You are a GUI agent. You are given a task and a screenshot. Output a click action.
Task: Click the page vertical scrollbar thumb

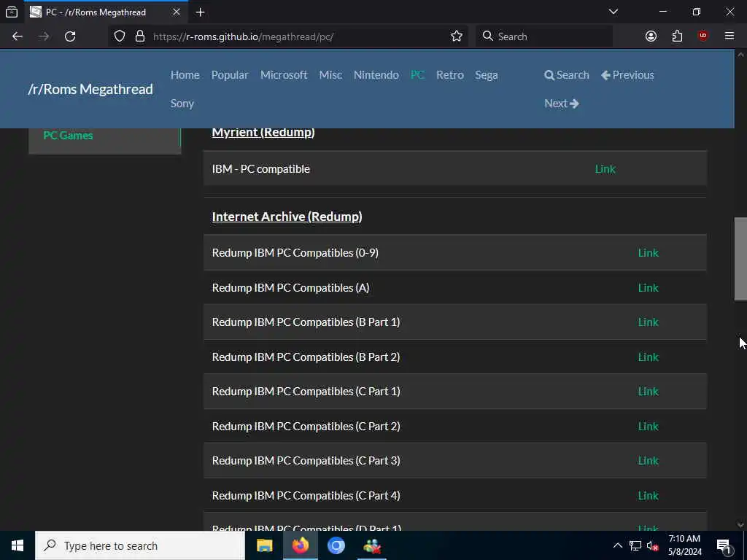740,259
